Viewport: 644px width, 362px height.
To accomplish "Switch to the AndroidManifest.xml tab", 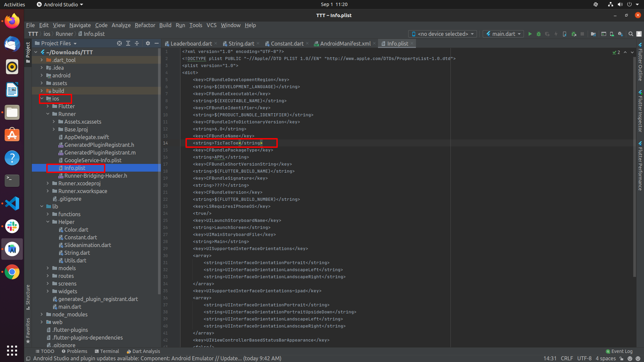I will [345, 44].
